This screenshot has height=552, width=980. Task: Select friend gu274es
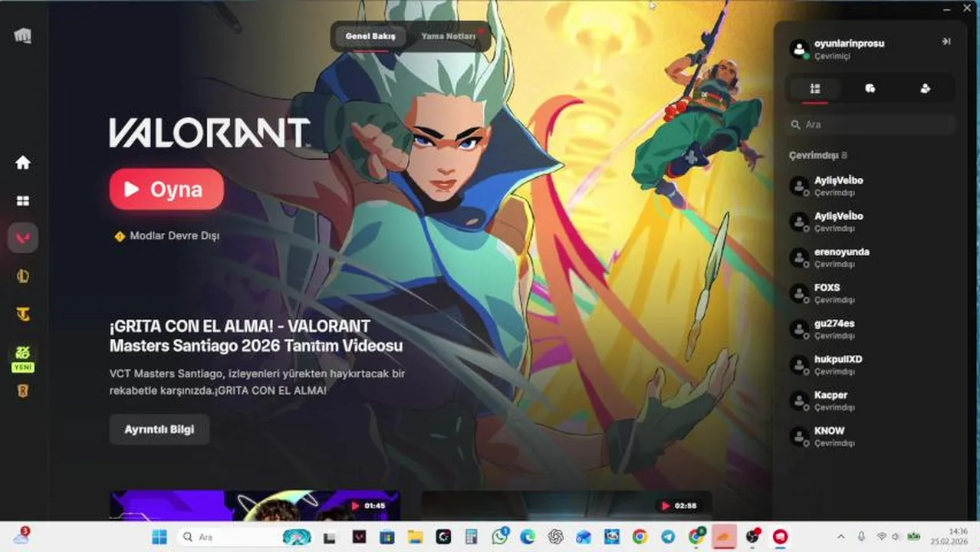click(873, 330)
